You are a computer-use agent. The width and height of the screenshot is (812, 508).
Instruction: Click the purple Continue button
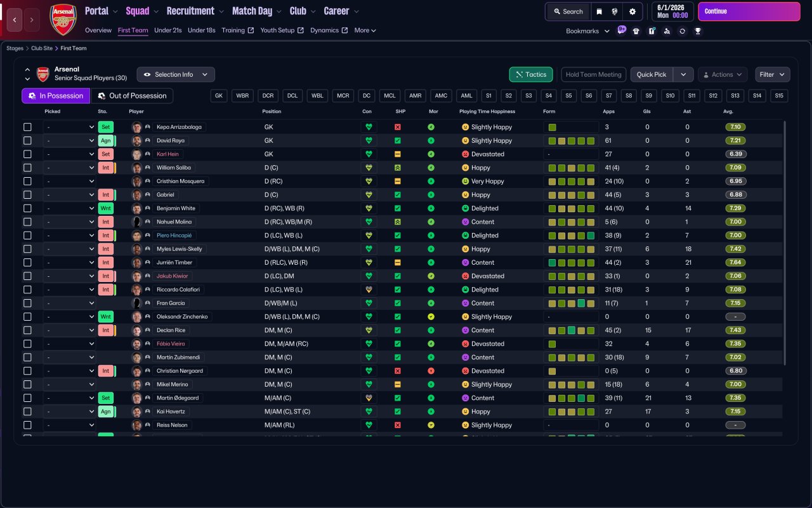click(749, 11)
